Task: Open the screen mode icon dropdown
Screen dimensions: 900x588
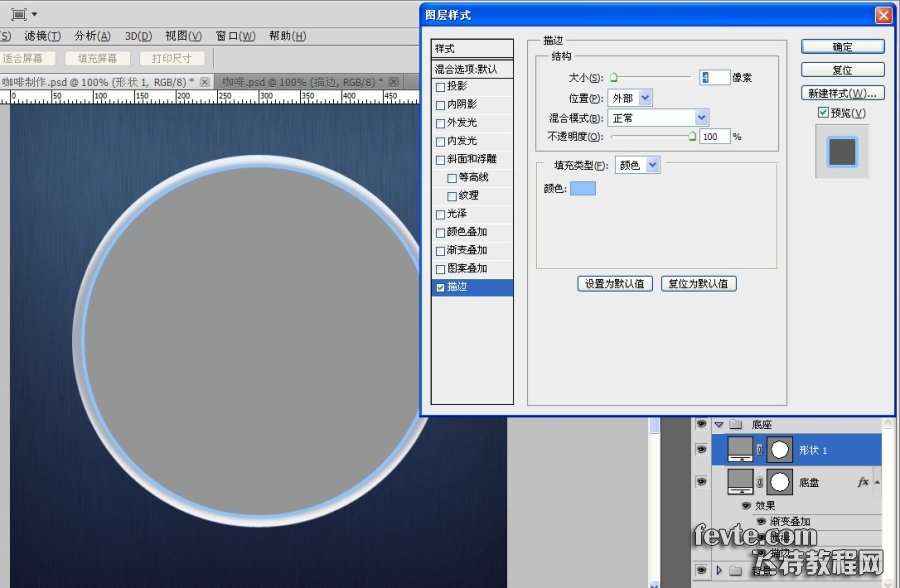Action: (24, 14)
